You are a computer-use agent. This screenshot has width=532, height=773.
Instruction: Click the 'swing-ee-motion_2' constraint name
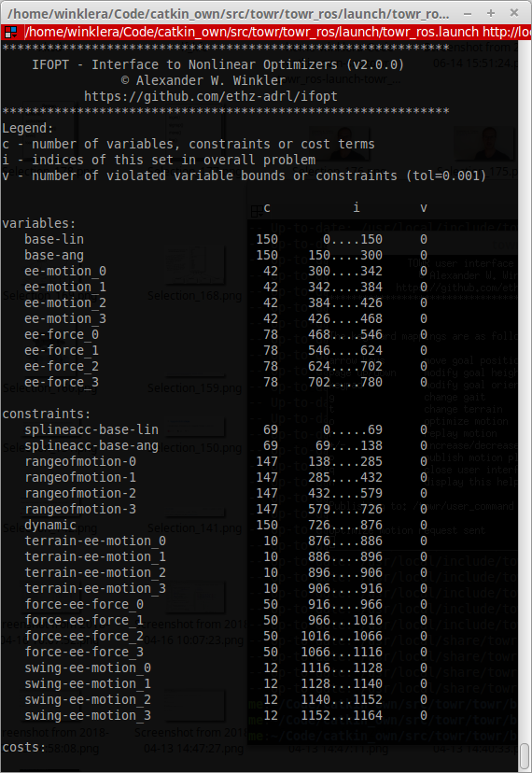tap(88, 699)
